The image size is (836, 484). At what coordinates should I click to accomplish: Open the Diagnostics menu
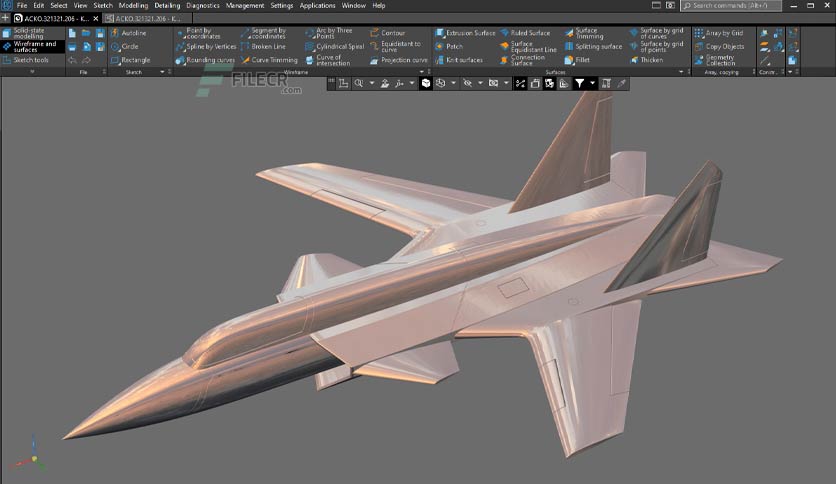tap(203, 5)
